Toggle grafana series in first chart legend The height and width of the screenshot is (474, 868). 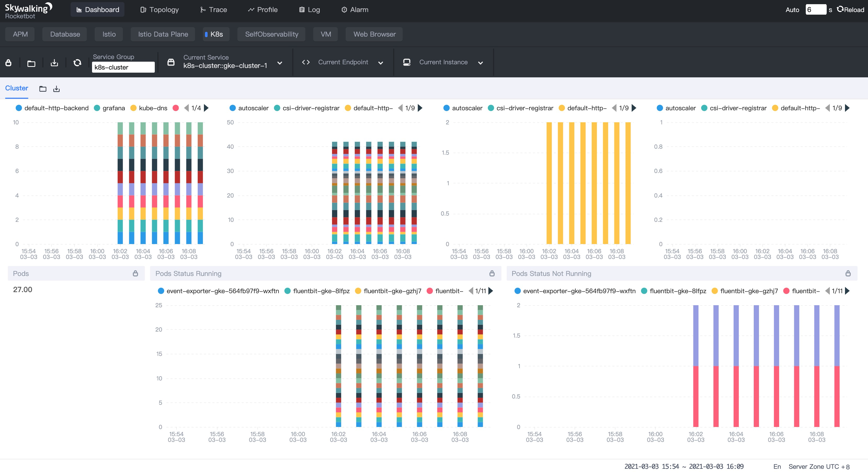coord(113,108)
